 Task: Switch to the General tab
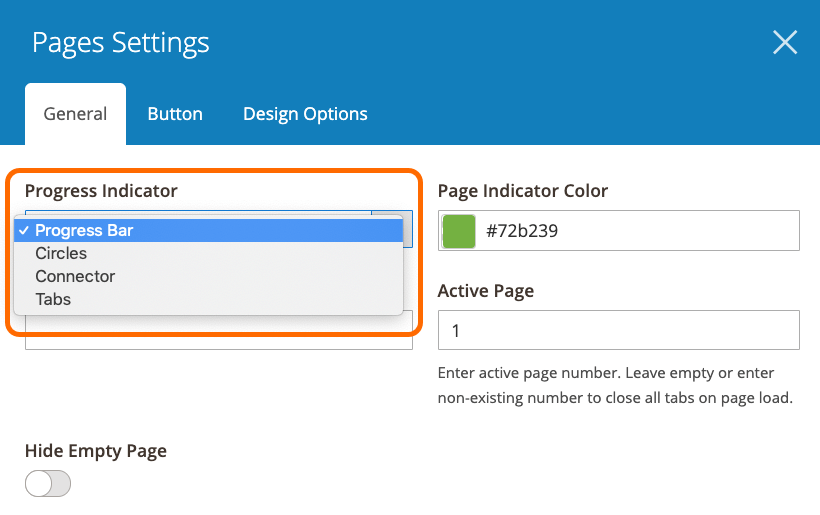[x=75, y=114]
